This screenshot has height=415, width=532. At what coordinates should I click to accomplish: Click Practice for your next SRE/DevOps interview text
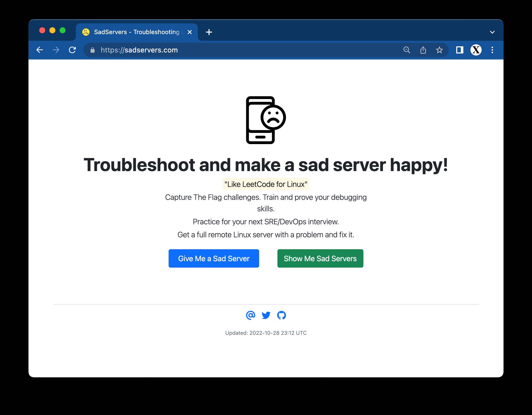point(266,222)
